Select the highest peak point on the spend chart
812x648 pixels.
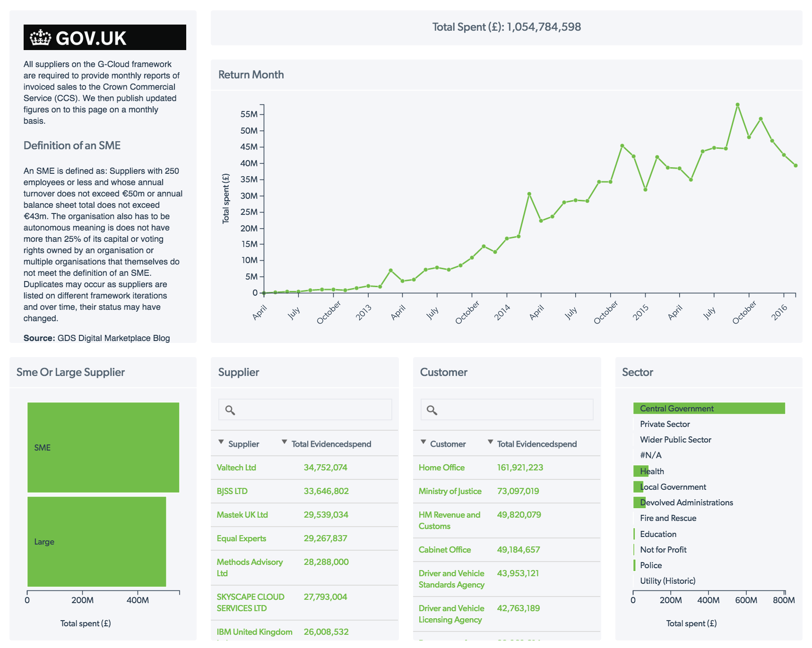point(737,104)
